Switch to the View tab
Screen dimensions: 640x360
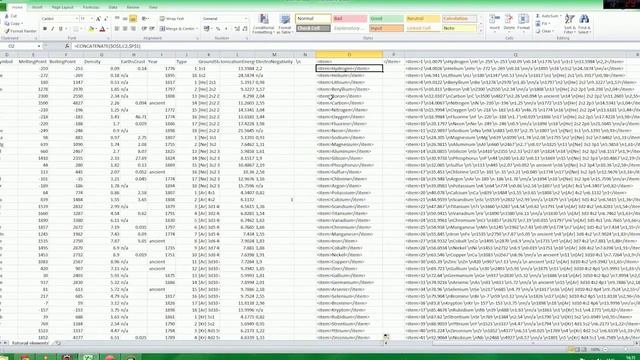[x=153, y=7]
